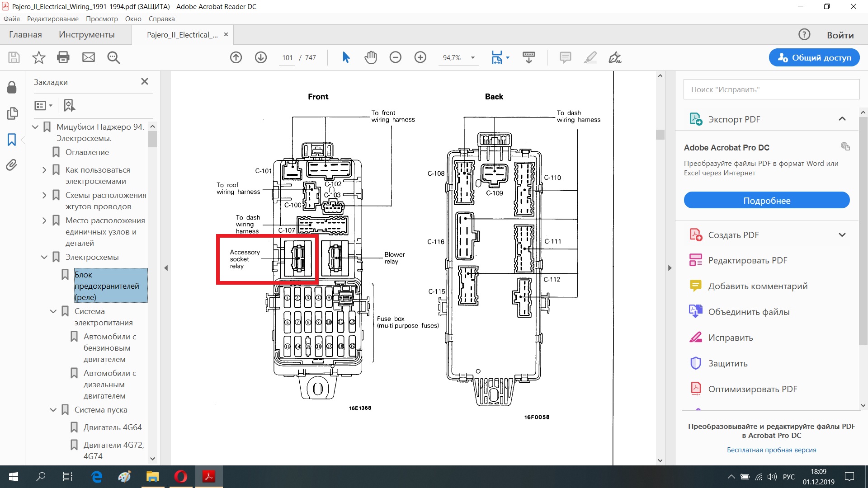Viewport: 868px width, 488px height.
Task: Add a sticky note comment from the toolbar
Action: 565,57
